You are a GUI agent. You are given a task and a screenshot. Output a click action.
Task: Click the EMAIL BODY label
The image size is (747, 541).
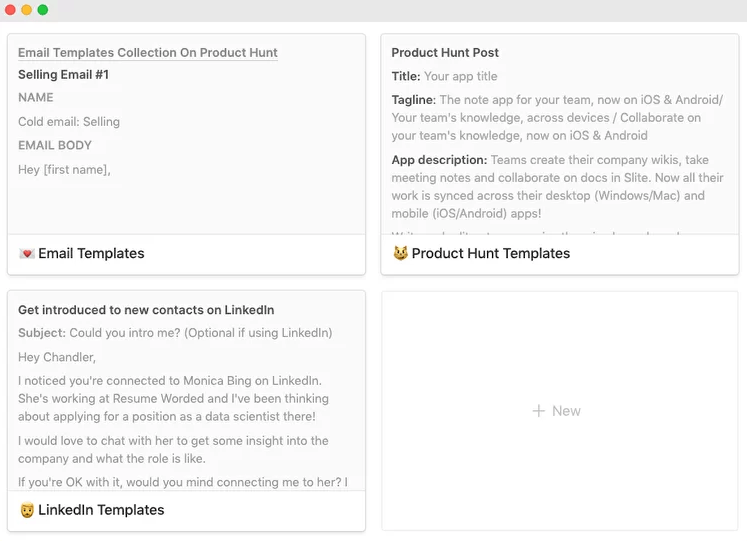pos(55,146)
